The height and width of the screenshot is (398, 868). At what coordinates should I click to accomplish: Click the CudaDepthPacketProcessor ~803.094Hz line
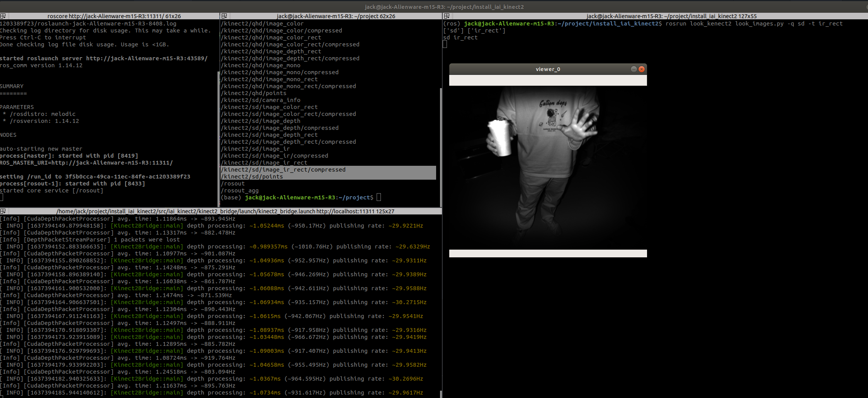pyautogui.click(x=118, y=372)
